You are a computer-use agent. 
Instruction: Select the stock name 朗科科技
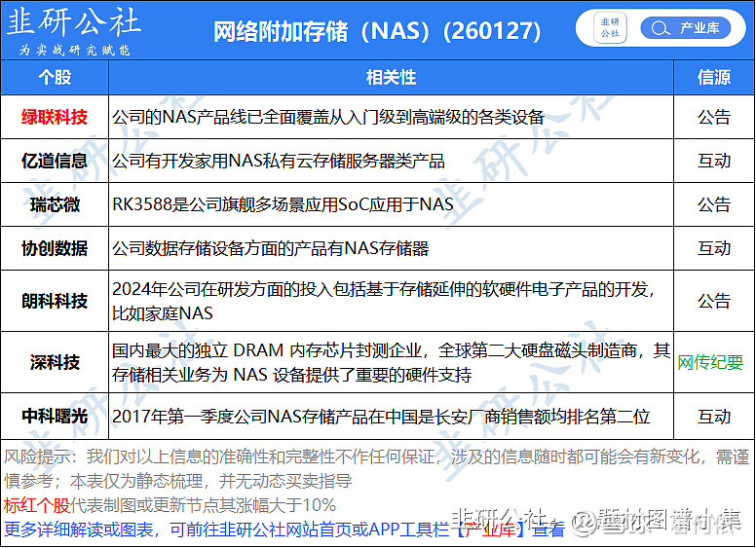pyautogui.click(x=55, y=301)
